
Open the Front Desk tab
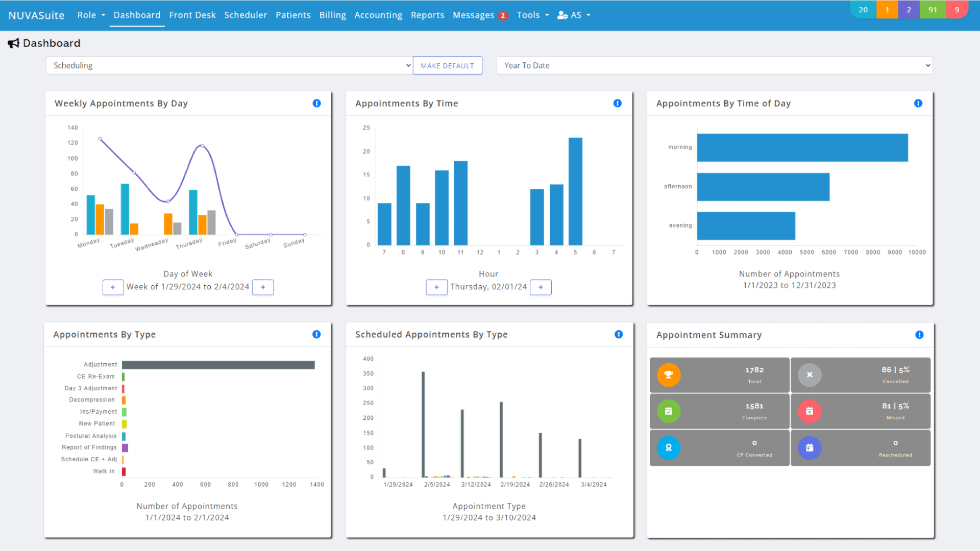click(x=192, y=15)
